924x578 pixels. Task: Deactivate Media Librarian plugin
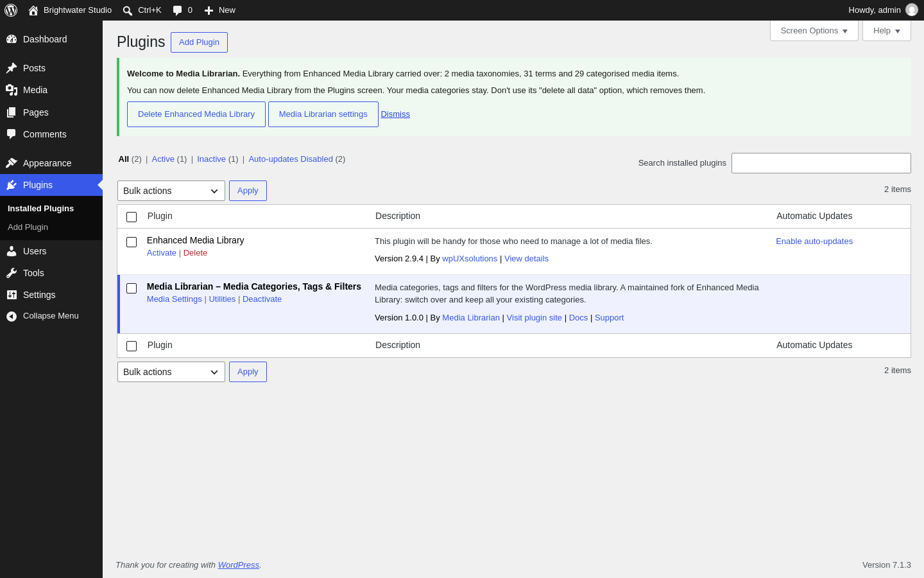click(x=262, y=299)
